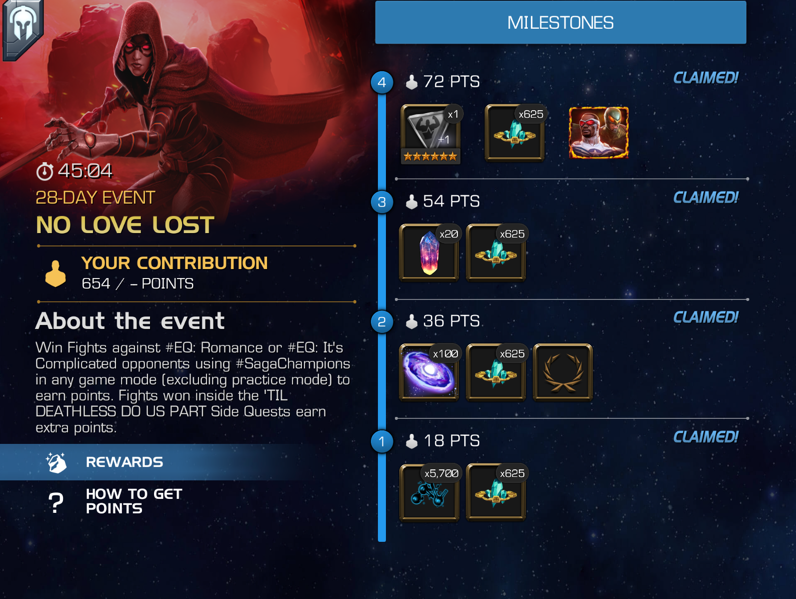Open the 6-star relic crystal x1 reward
This screenshot has height=599, width=796.
pos(430,134)
